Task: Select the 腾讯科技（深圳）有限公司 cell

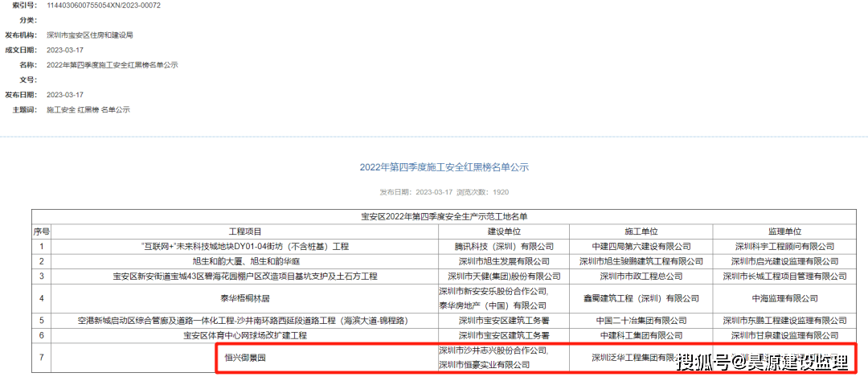Action: [503, 246]
